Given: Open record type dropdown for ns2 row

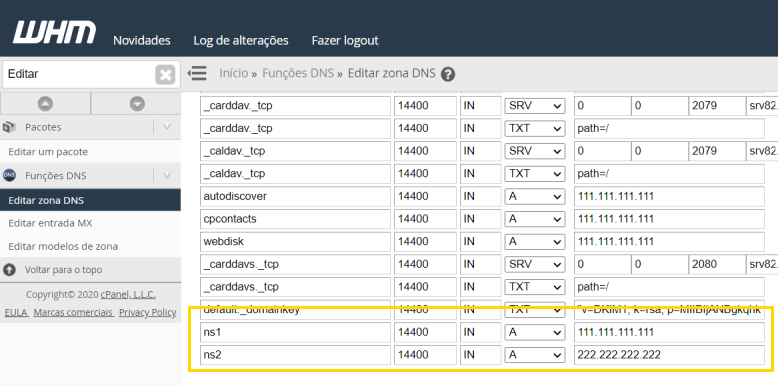Looking at the screenshot, I should pos(534,355).
